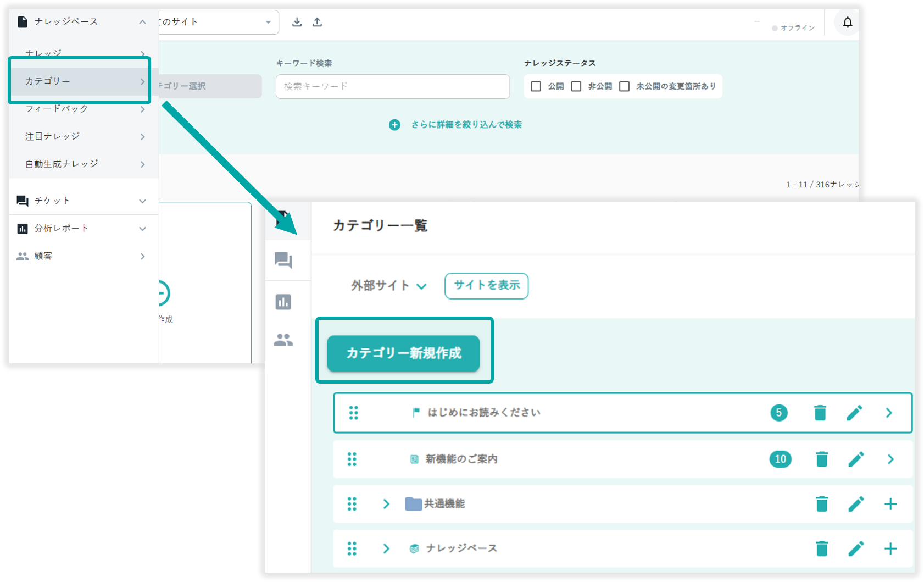Click the ticket chat icon in narrow sidebar
The image size is (924, 582).
(x=283, y=260)
